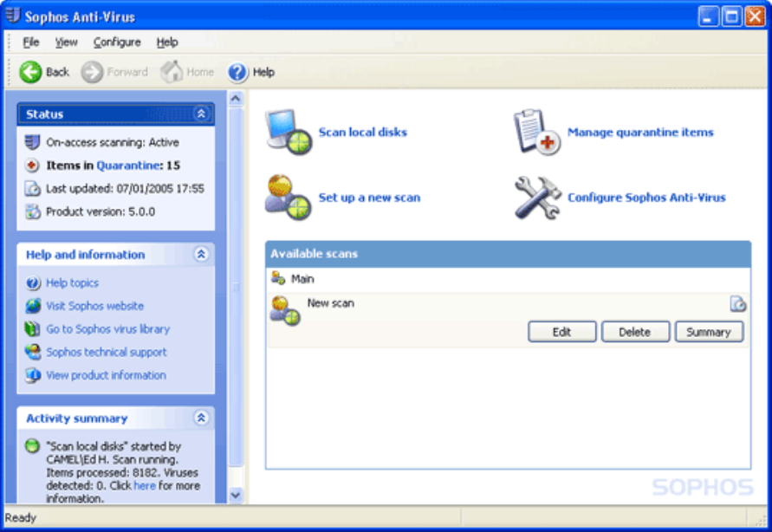This screenshot has height=532, width=772.
Task: Click the blue question mark Help icon
Action: 237,72
